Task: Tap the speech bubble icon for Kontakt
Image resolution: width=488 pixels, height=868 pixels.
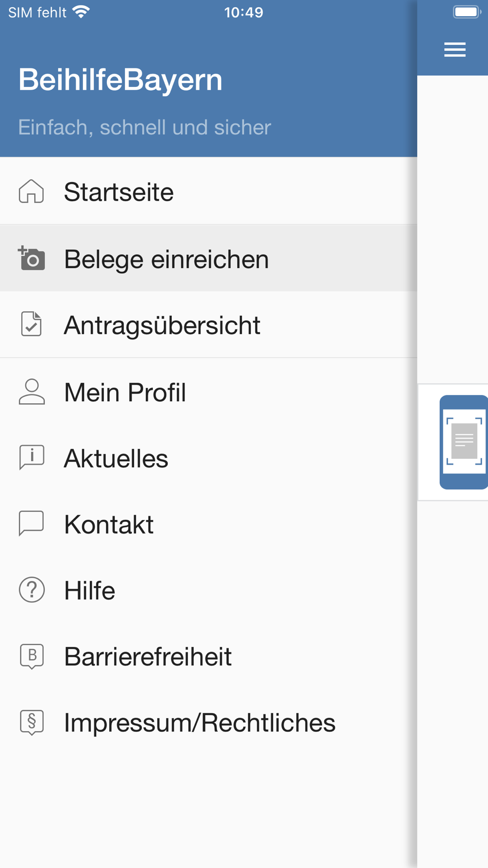Action: [32, 523]
